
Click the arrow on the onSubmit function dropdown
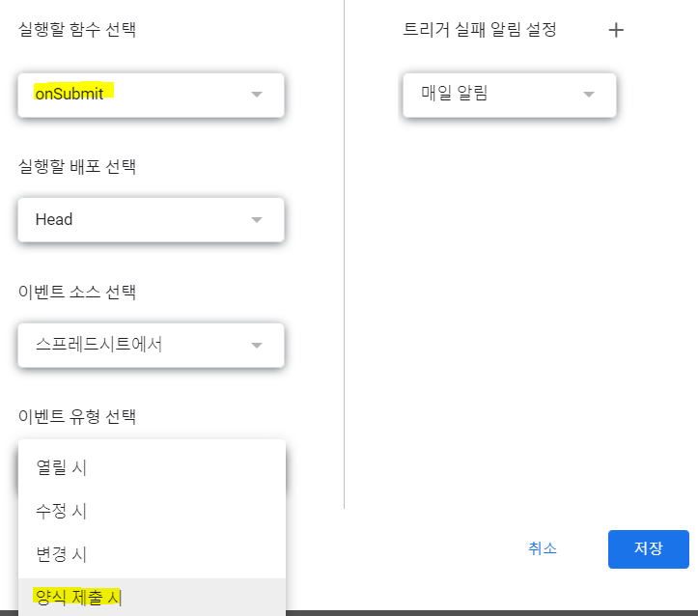[257, 95]
